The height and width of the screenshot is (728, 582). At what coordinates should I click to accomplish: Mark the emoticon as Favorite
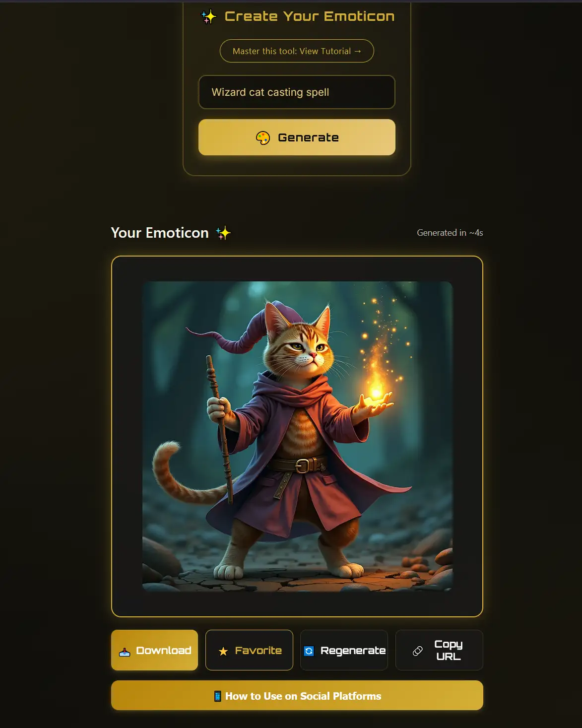[x=249, y=650]
